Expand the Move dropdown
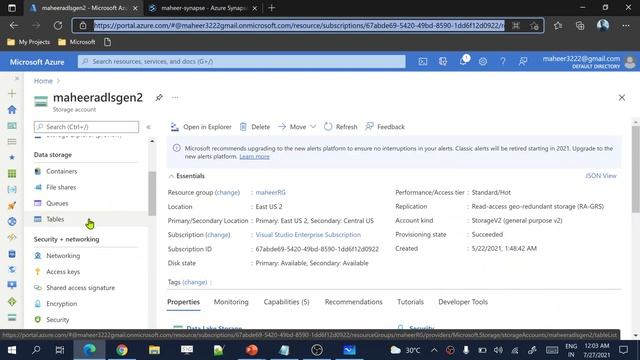The height and width of the screenshot is (360, 640). pos(297,127)
